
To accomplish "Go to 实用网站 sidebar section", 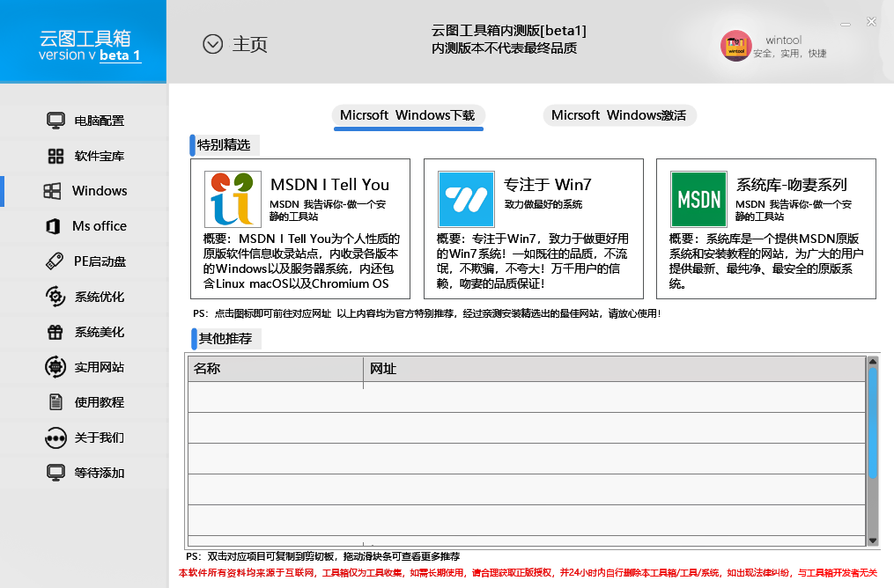I will pyautogui.click(x=85, y=367).
